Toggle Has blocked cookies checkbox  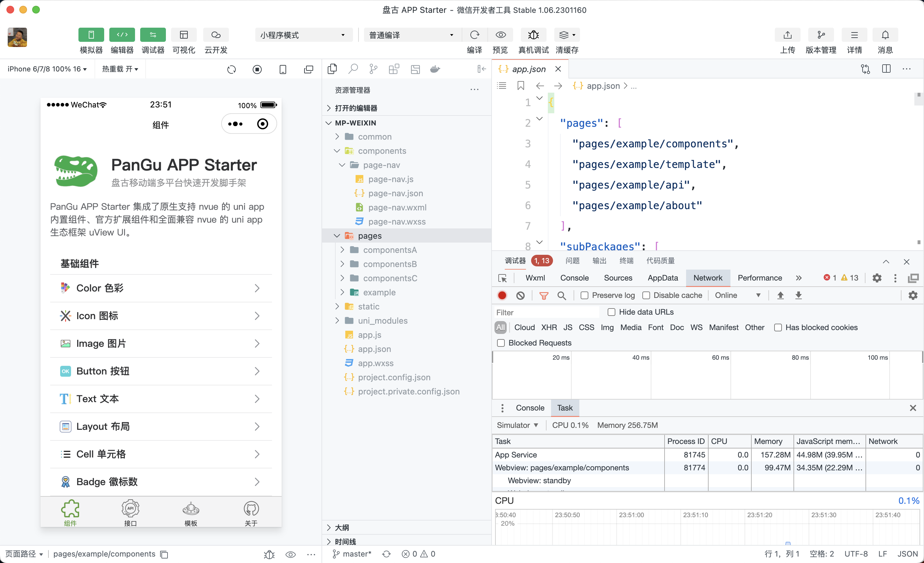[x=778, y=327]
